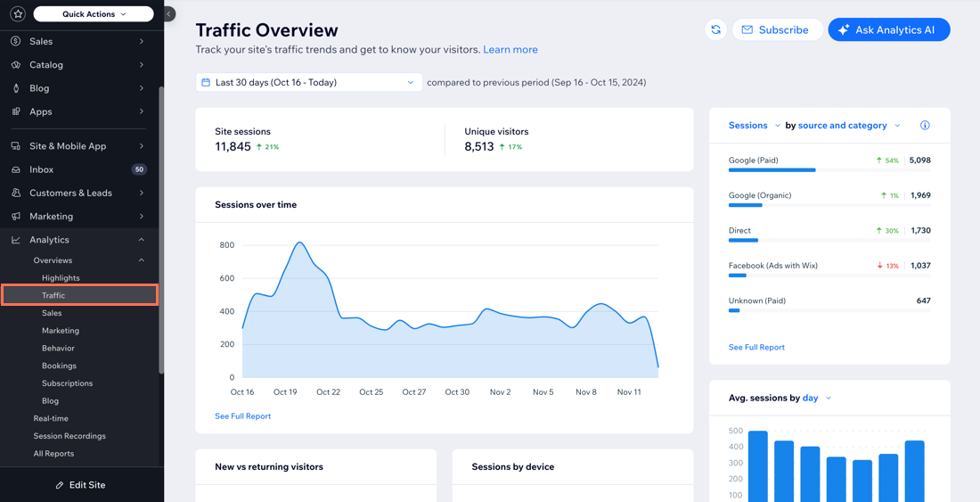Open the Learn more link

point(510,50)
